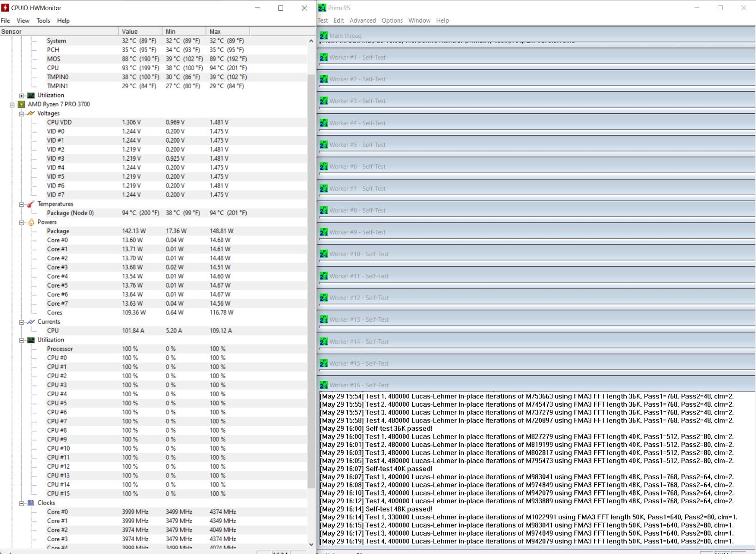The image size is (756, 554).
Task: Click the 'Self-test 48K passed!' log line
Action: 376,509
